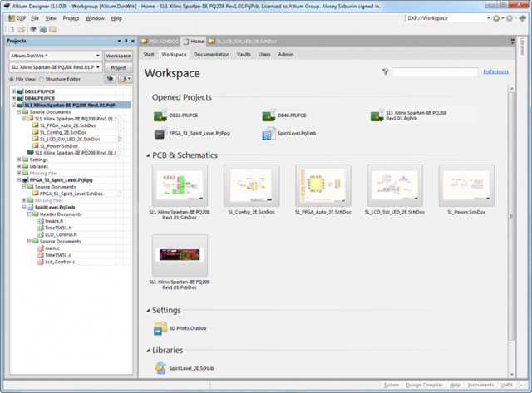
Task: Open the Preferences link
Action: click(x=495, y=71)
